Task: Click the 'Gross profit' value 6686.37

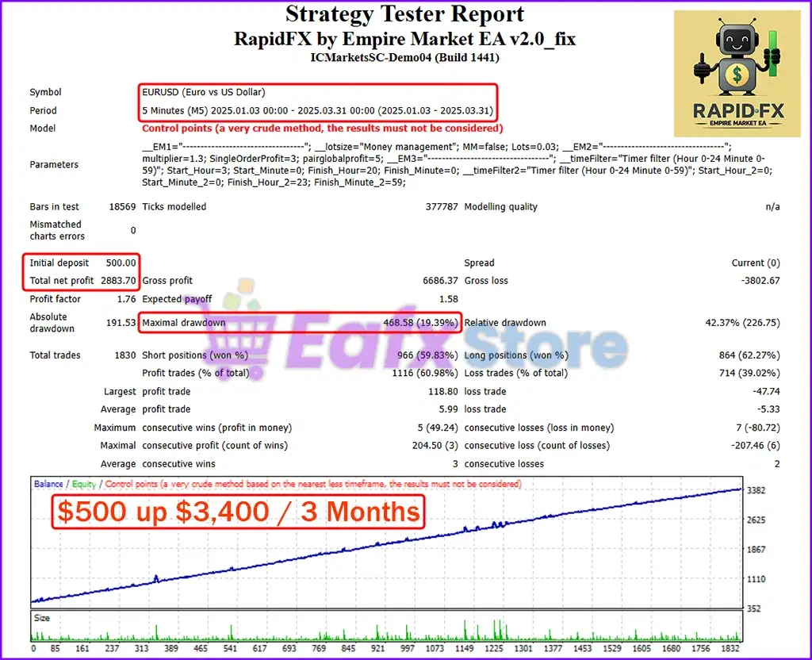Action: (x=440, y=280)
